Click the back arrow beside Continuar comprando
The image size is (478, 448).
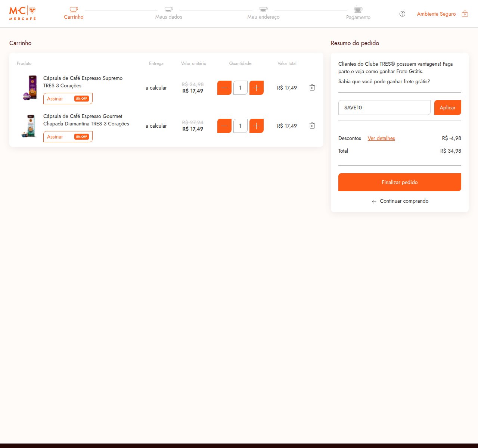374,201
